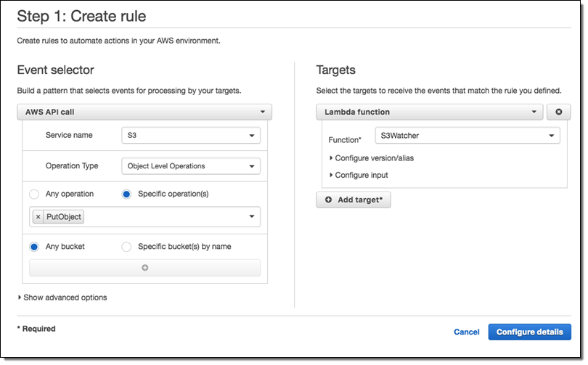Expand Configure version/alias section
588x365 pixels.
point(372,157)
